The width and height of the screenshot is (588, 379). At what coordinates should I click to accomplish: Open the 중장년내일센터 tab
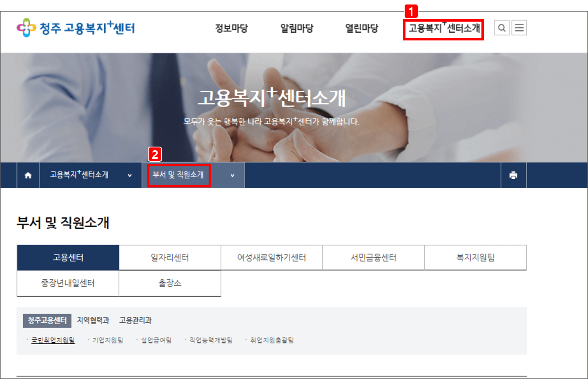pos(67,283)
